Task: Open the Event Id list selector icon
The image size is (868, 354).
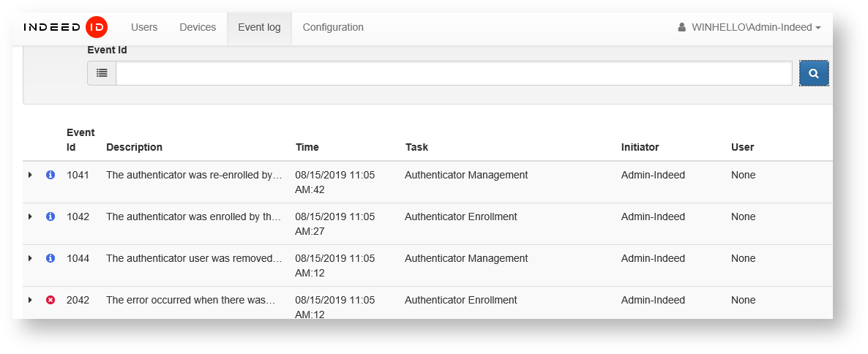Action: (x=102, y=73)
